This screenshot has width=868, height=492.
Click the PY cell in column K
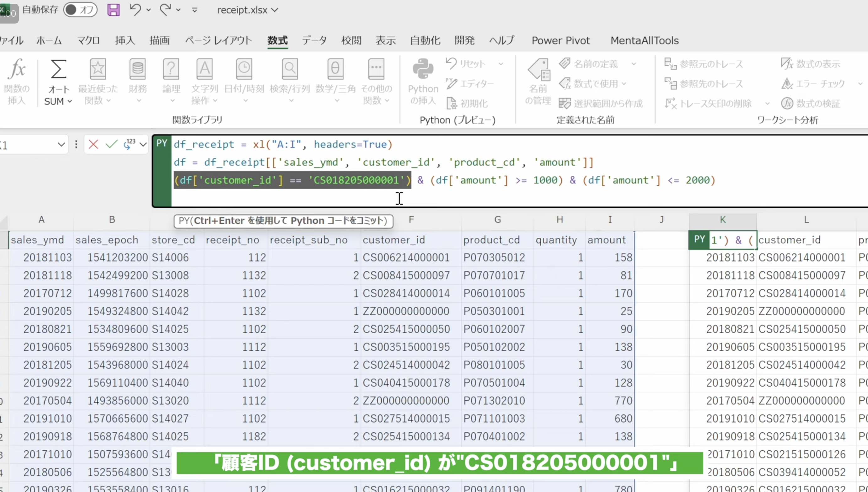(x=723, y=240)
